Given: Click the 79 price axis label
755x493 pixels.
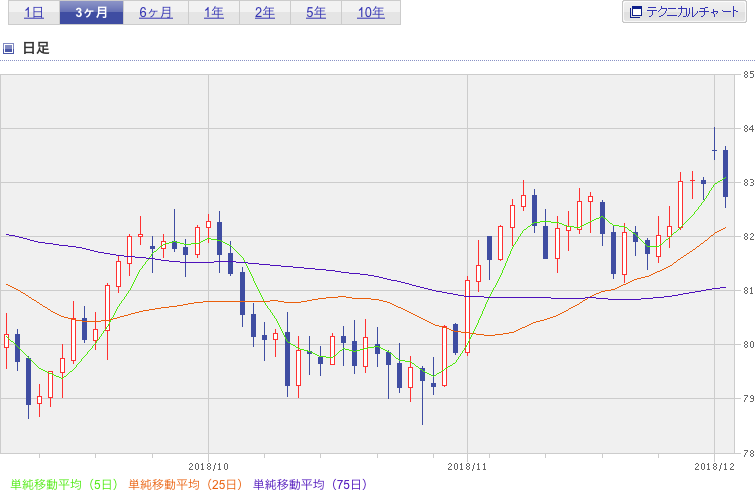Looking at the screenshot, I should pos(748,399).
